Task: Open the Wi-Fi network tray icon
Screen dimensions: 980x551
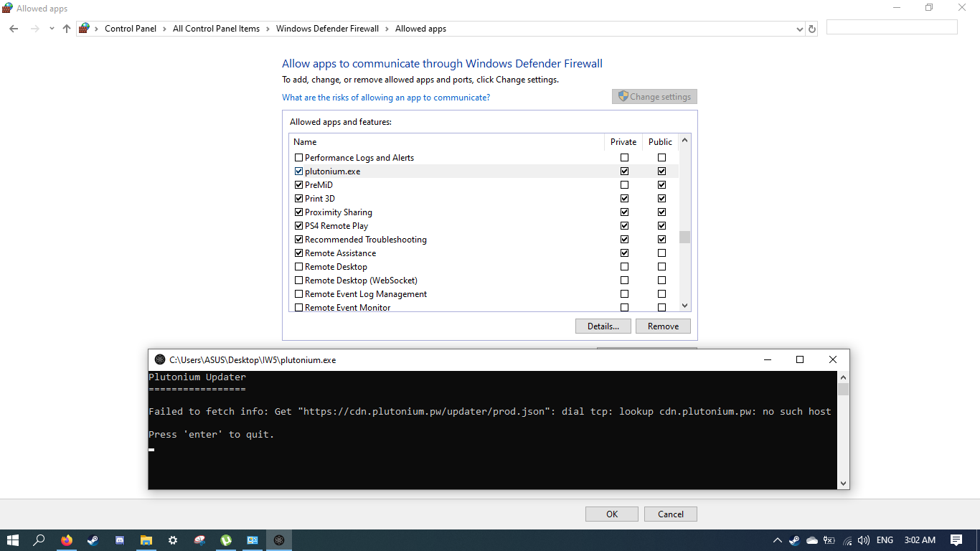Action: (847, 540)
